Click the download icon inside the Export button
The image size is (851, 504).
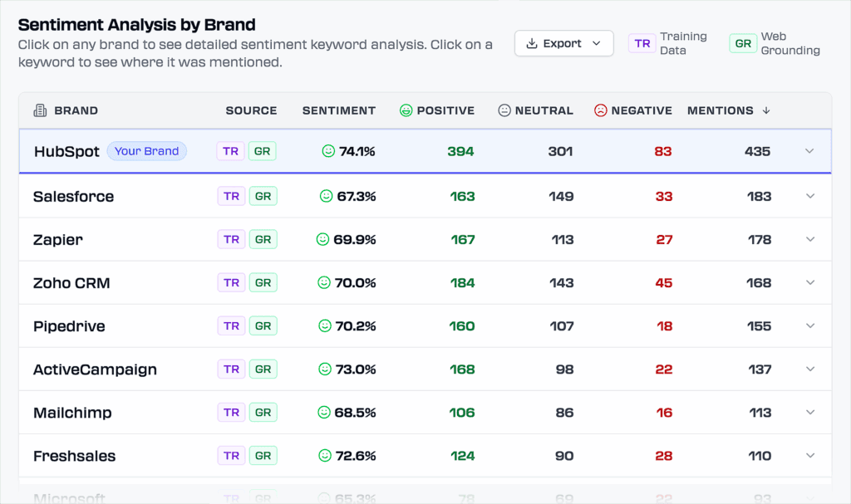(531, 42)
